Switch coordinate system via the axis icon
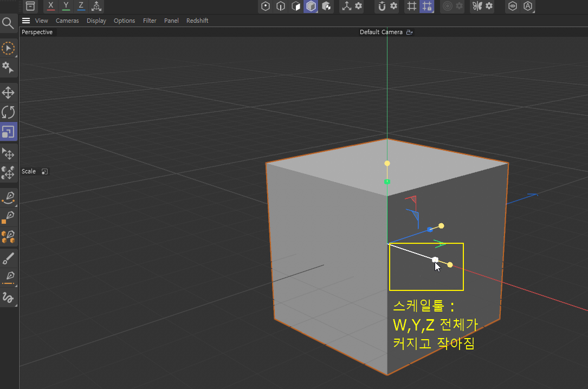The width and height of the screenshot is (588, 389). click(x=96, y=6)
